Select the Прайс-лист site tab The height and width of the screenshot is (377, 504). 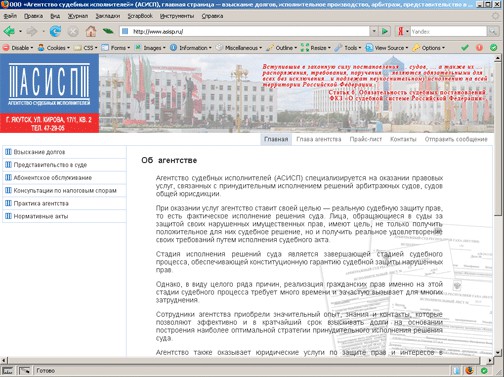click(x=366, y=139)
